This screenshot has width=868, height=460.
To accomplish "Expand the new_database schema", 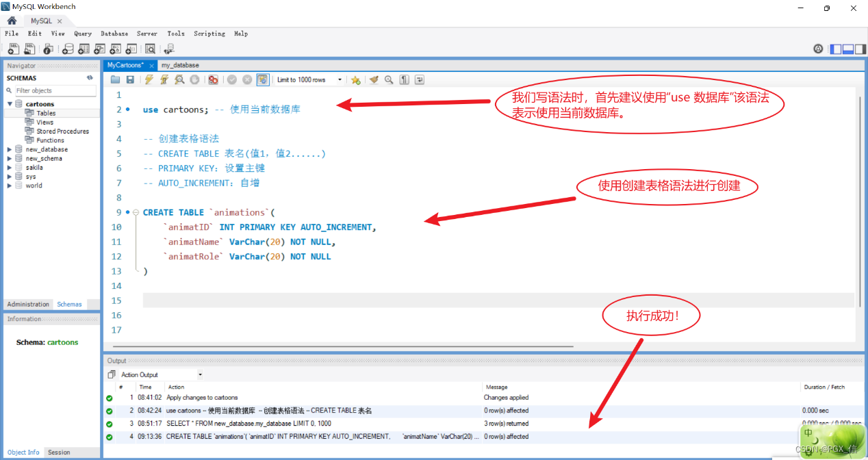I will pos(10,149).
